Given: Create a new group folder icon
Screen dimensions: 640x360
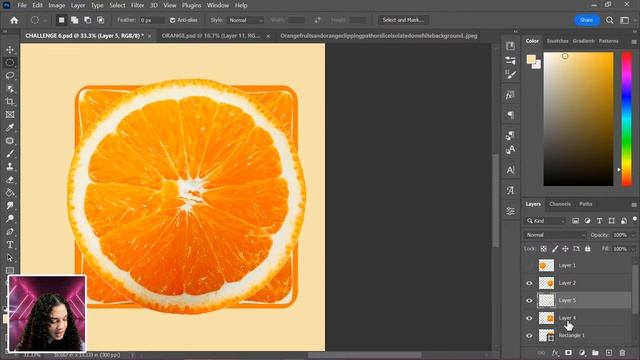Looking at the screenshot, I should click(x=595, y=353).
